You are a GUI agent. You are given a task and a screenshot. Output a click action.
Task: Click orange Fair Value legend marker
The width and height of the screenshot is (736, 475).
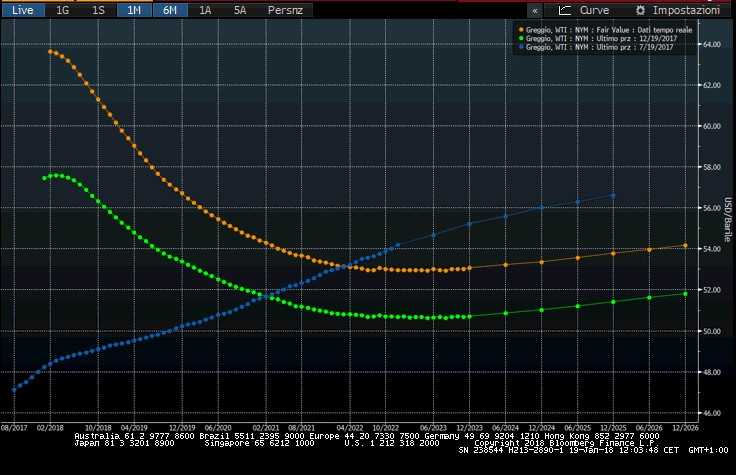click(521, 29)
